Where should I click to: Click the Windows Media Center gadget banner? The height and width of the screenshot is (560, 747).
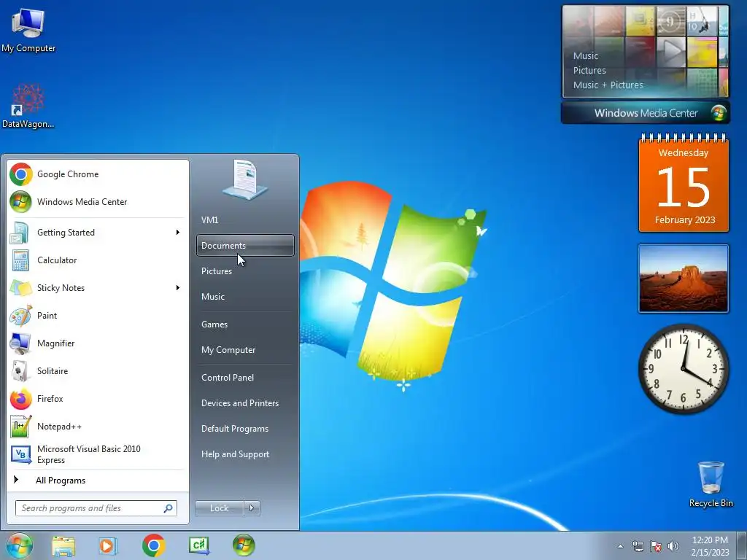645,113
